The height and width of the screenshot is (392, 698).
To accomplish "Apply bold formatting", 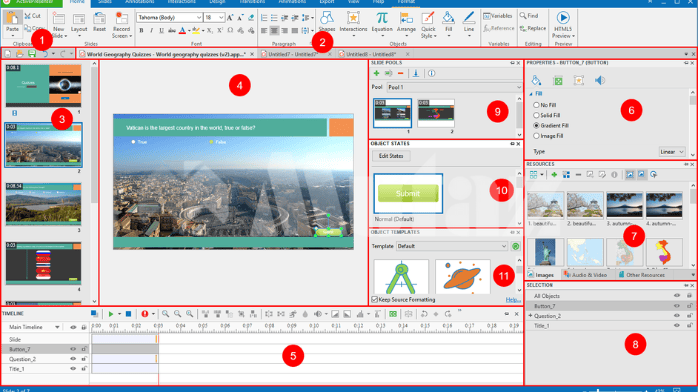I will [142, 31].
